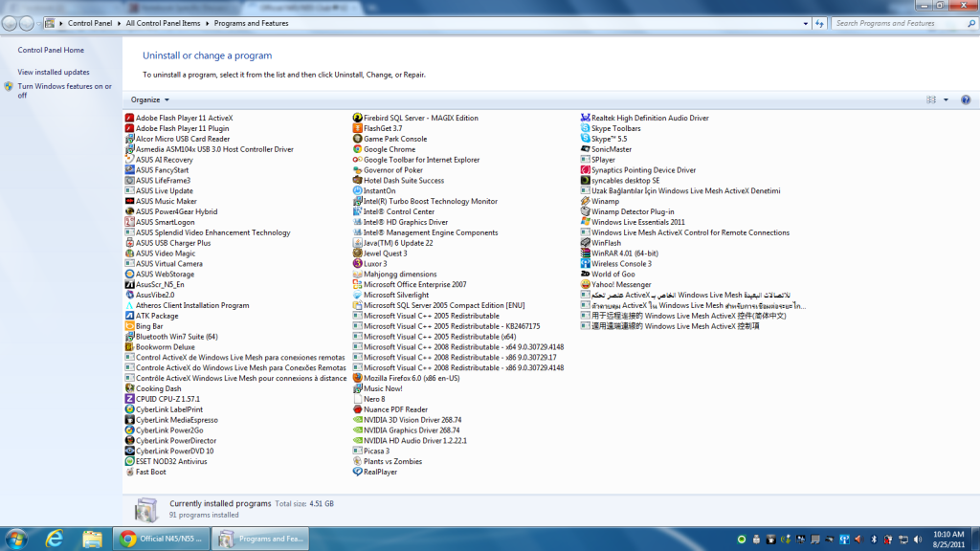The height and width of the screenshot is (551, 980).
Task: Click the Firebird SQL Server MAGIX Edition icon
Action: [x=358, y=118]
